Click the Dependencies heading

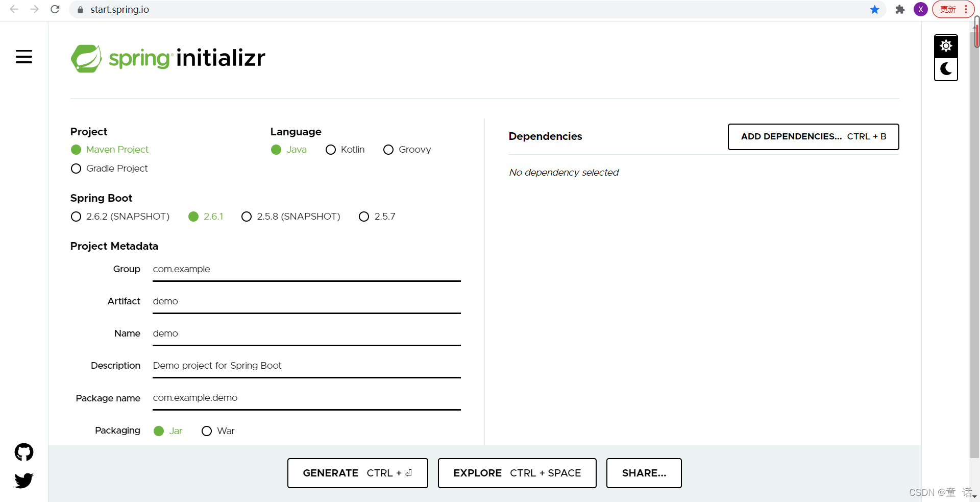tap(546, 136)
